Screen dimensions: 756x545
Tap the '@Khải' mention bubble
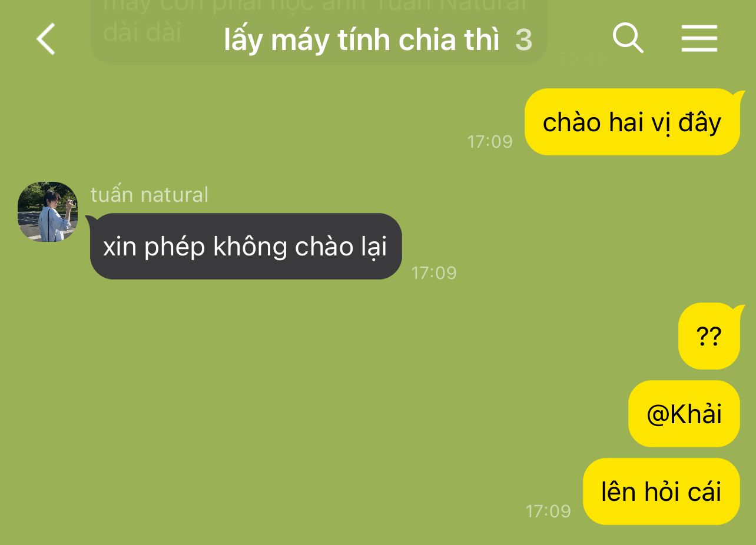684,414
